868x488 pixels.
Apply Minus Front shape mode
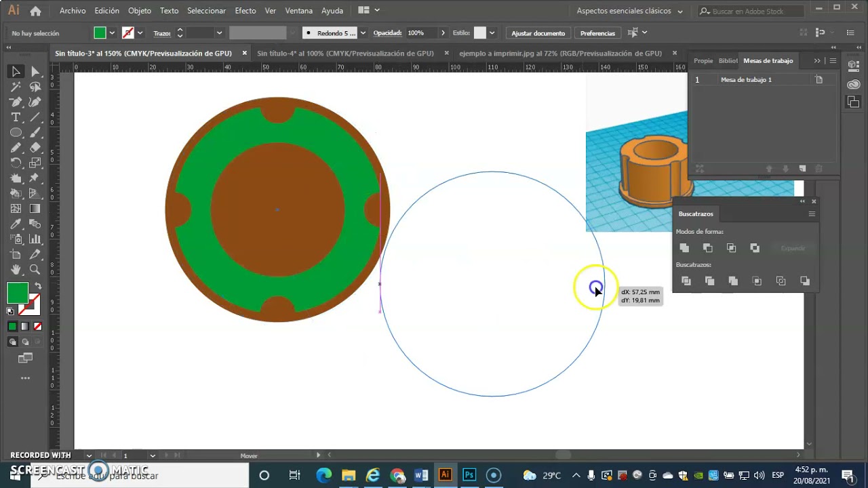(708, 248)
